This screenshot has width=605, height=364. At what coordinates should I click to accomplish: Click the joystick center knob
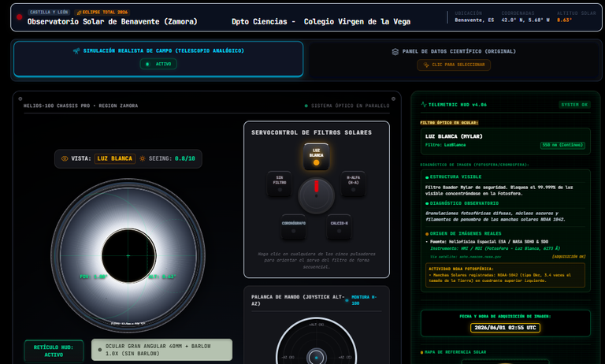point(317,358)
